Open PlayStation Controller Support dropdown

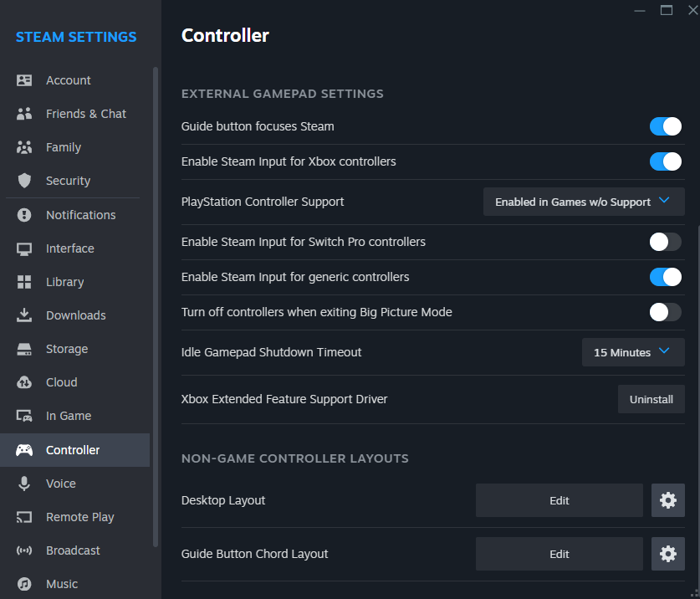pyautogui.click(x=584, y=202)
